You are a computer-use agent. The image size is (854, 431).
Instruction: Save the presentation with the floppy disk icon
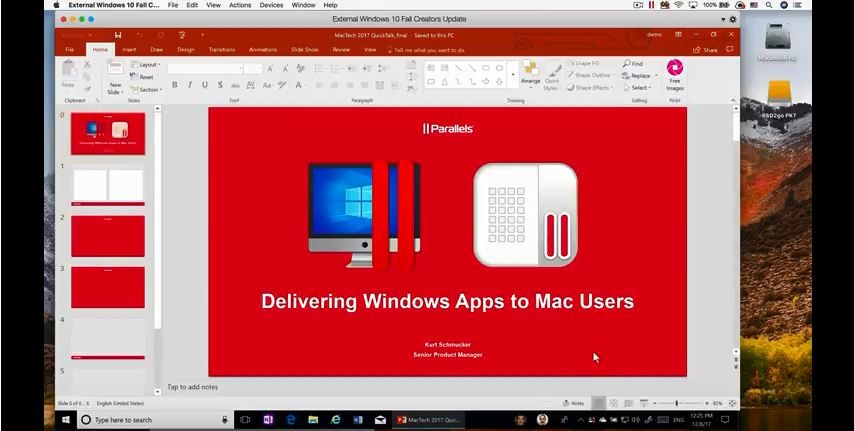[x=118, y=35]
